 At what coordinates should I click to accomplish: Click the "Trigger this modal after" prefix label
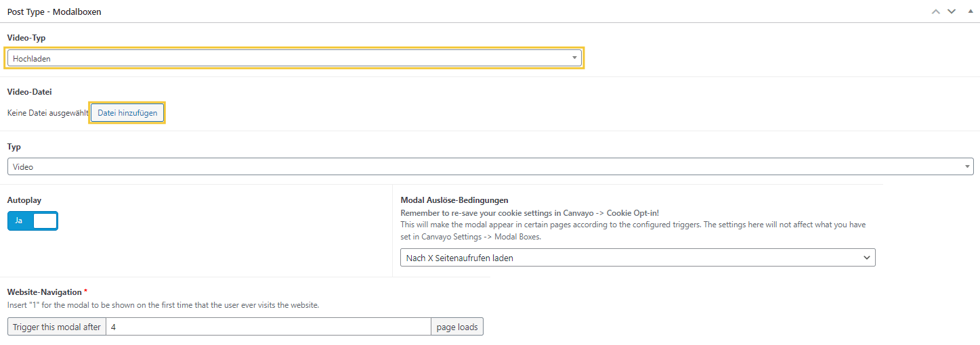pyautogui.click(x=57, y=327)
